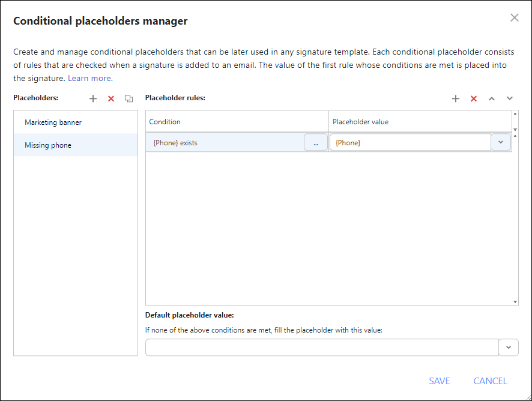Image resolution: width=532 pixels, height=401 pixels.
Task: Move the selected rule up
Action: click(492, 98)
